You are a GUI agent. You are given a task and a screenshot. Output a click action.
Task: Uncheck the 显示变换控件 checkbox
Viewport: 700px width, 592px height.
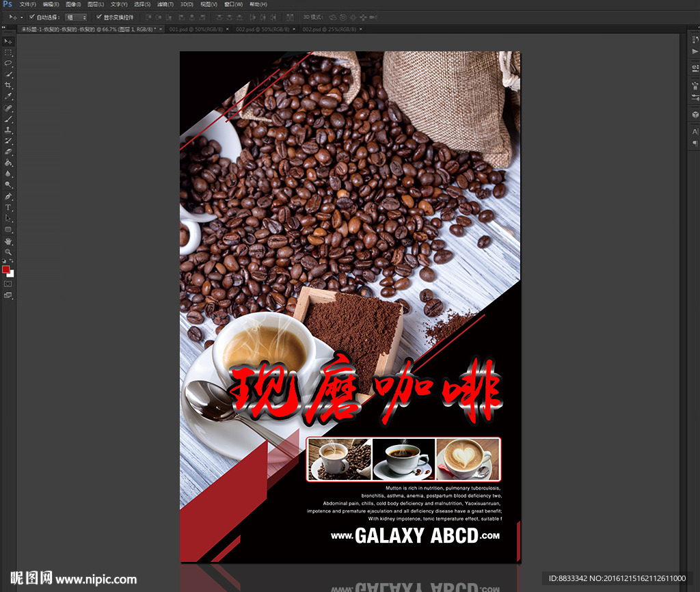click(99, 16)
